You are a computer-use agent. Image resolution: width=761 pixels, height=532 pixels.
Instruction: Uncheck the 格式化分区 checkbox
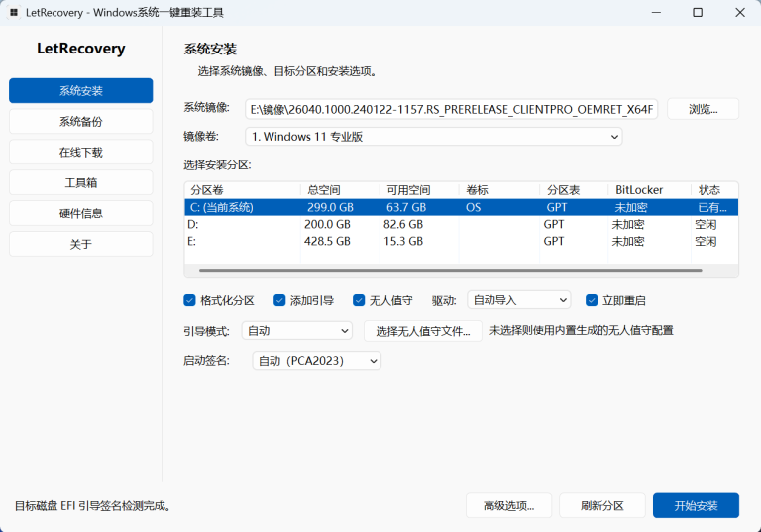[190, 300]
